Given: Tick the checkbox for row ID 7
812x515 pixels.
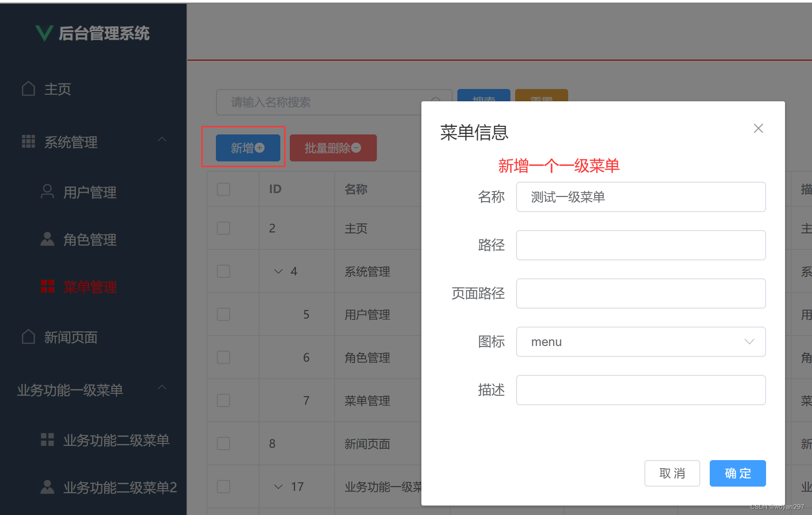Looking at the screenshot, I should [x=223, y=400].
